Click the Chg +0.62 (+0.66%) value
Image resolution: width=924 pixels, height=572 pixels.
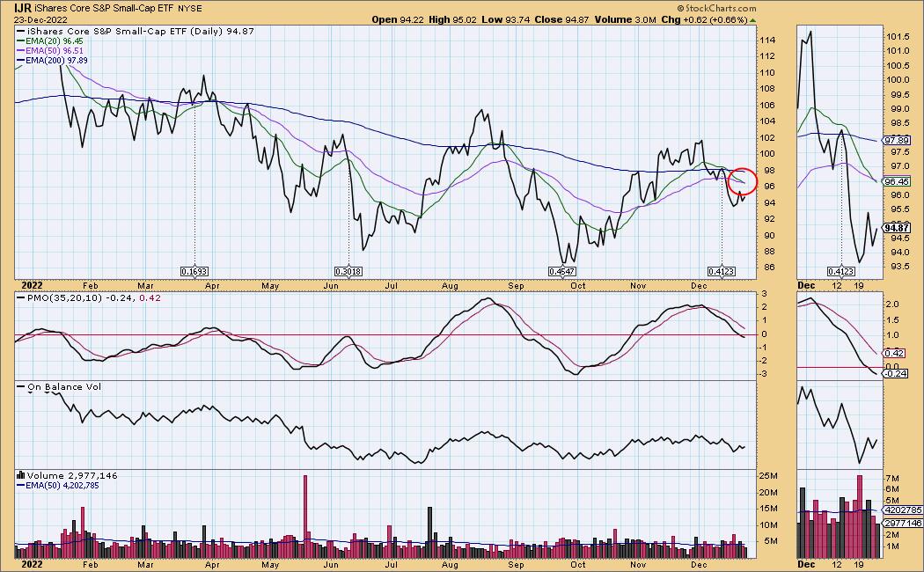click(x=705, y=19)
